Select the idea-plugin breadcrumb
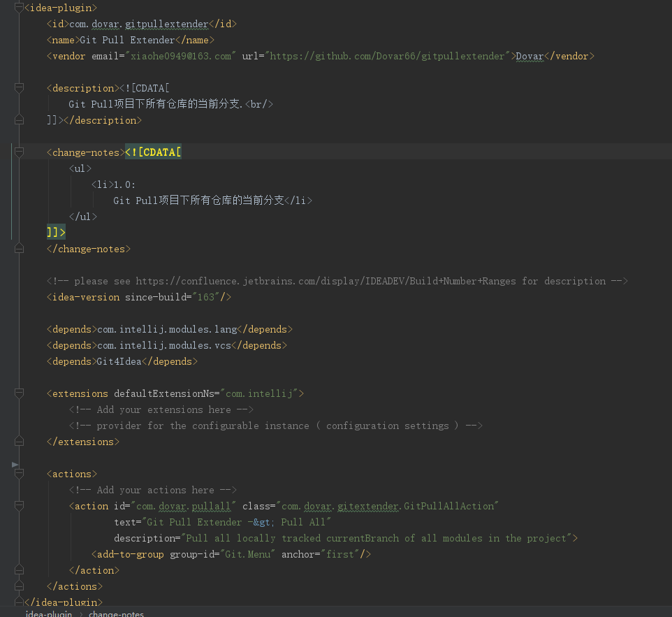 [x=48, y=614]
